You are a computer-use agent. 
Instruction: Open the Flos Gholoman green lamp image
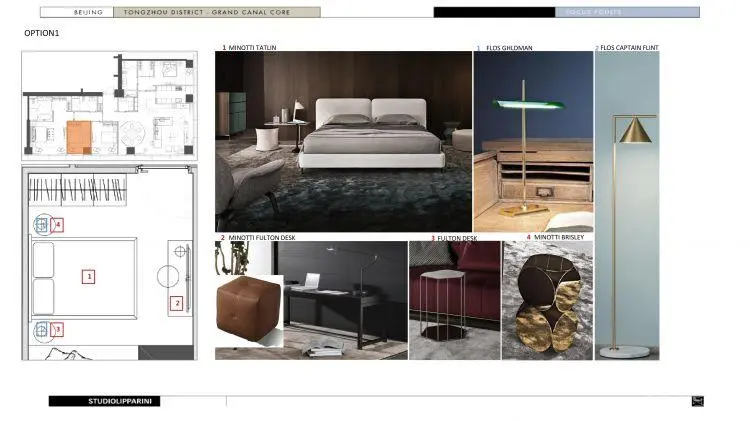(x=533, y=141)
